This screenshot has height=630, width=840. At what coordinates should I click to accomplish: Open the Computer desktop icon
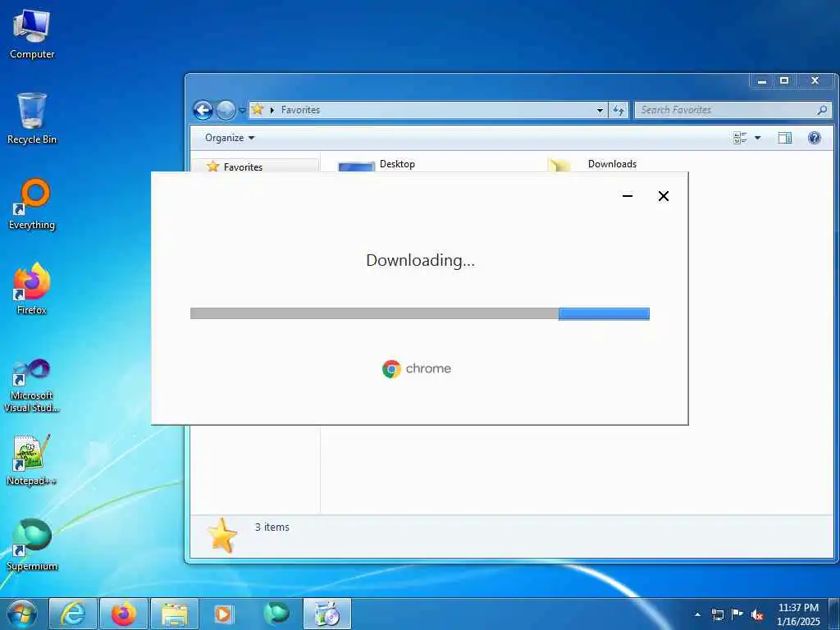coord(32,34)
